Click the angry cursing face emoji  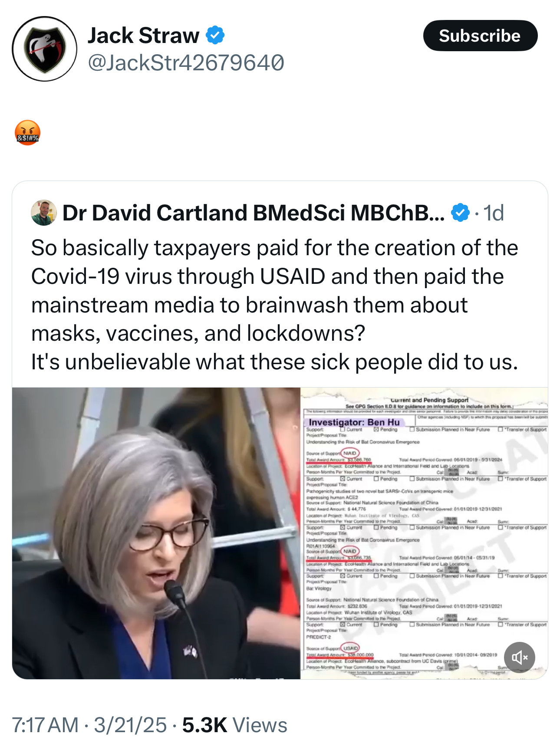(x=27, y=132)
